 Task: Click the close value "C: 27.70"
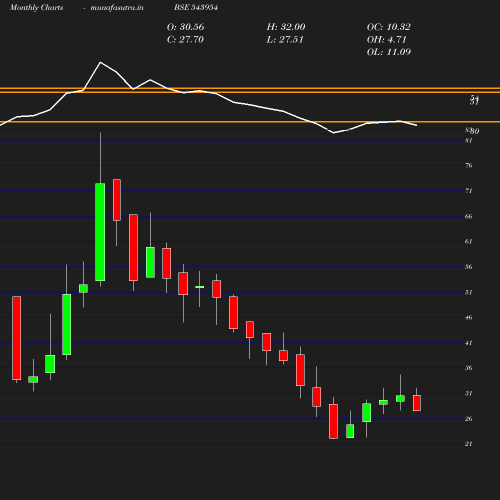pyautogui.click(x=185, y=40)
